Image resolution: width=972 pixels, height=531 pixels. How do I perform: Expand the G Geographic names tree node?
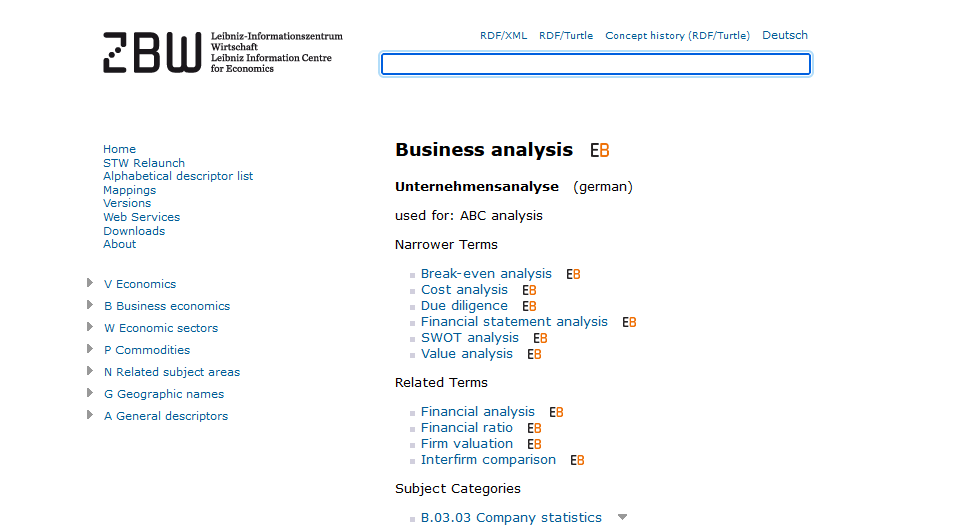90,393
